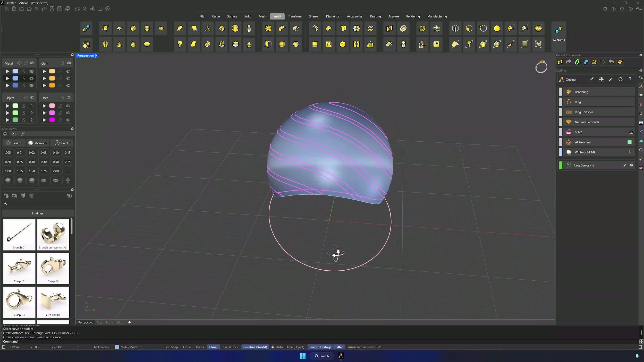Toggle Grid Snap in the status bar
Viewport: 644px width, 362px height.
171,347
